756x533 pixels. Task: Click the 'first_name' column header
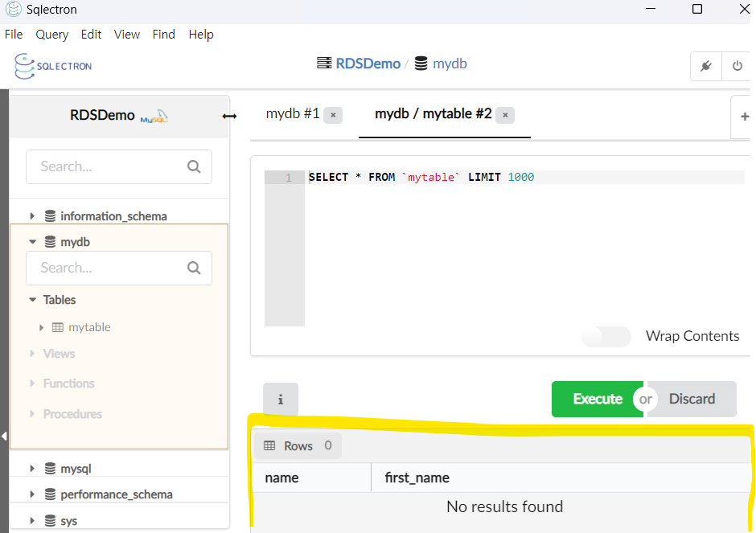tap(417, 478)
